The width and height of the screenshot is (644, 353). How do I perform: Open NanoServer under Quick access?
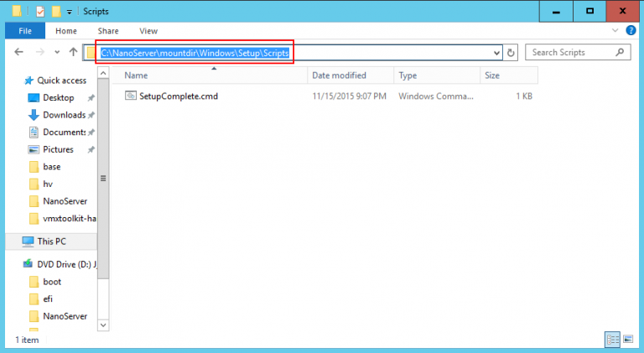coord(65,201)
